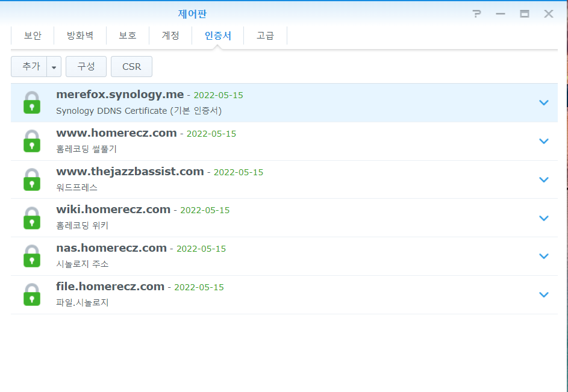The height and width of the screenshot is (392, 568).
Task: Click the lock icon for nas.homerecz.com
Action: [32, 256]
